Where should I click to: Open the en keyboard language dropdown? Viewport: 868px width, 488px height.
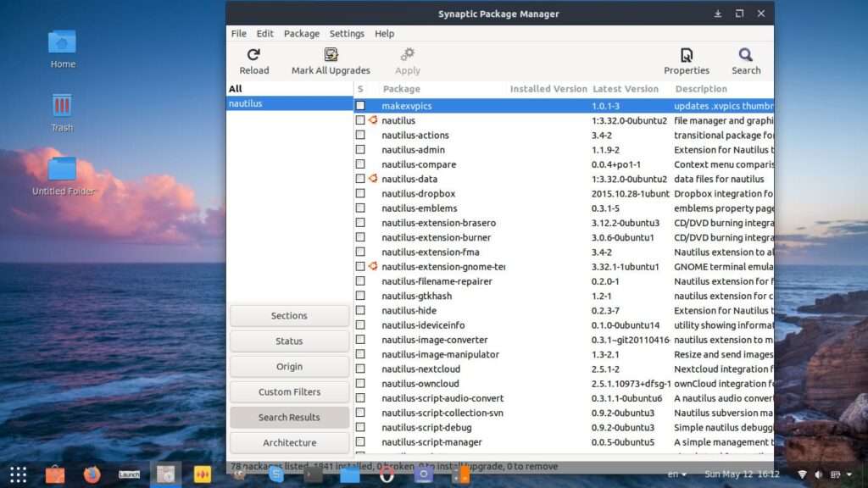click(676, 474)
